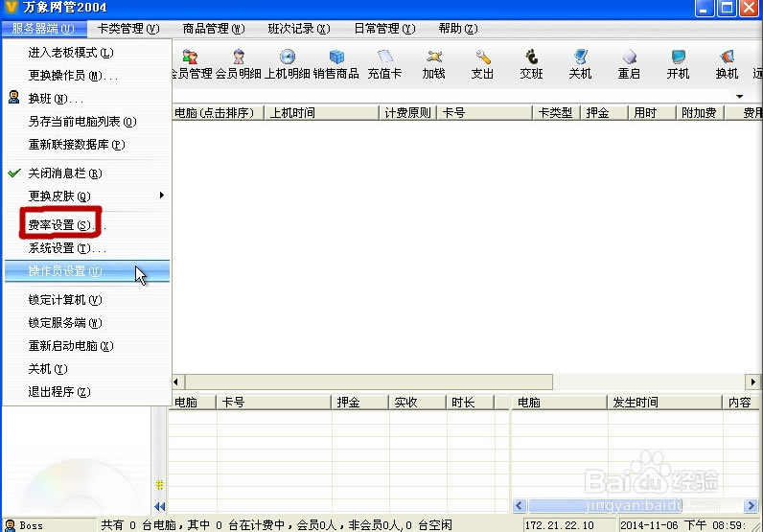The height and width of the screenshot is (532, 763).
Task: Click the 销售商品 cube icon
Action: click(337, 63)
